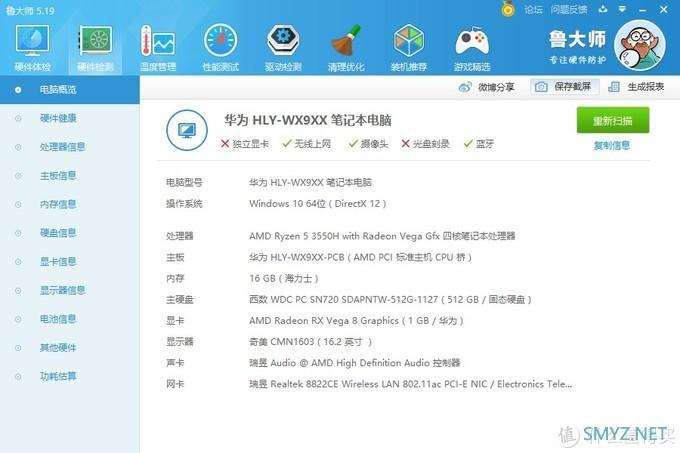Click the computer monitor icon beside model name
680x453 pixels.
187,130
